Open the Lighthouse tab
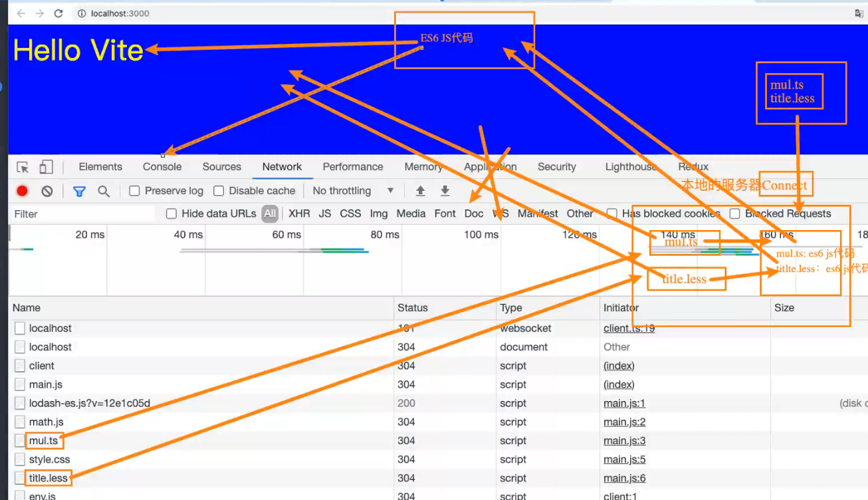The height and width of the screenshot is (500, 868). tap(632, 167)
